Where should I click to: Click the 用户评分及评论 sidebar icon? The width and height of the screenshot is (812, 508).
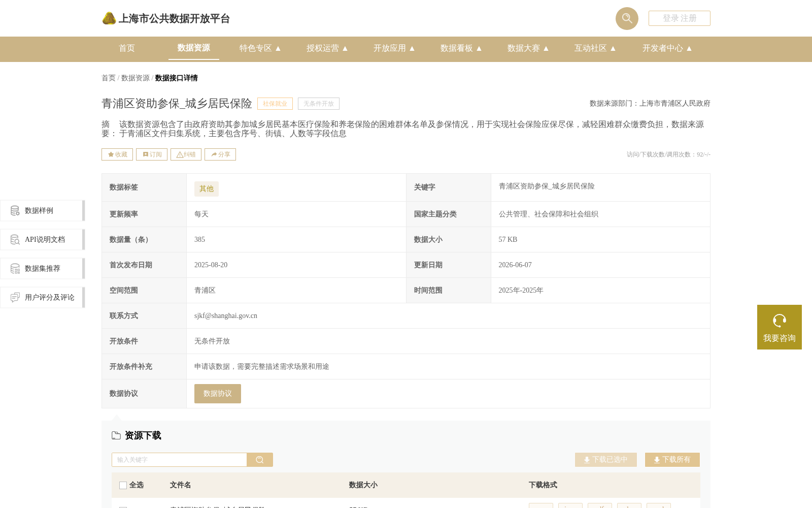15,298
